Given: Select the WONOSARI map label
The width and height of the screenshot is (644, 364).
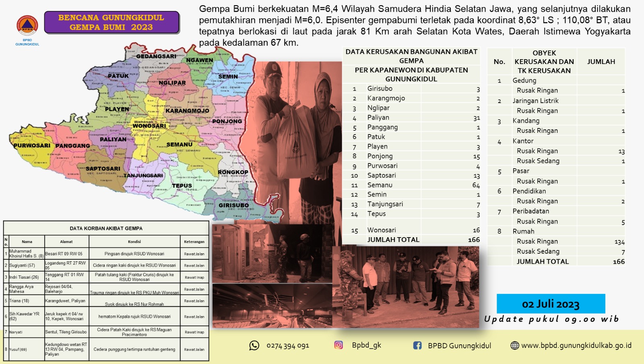Looking at the screenshot, I should 149,126.
